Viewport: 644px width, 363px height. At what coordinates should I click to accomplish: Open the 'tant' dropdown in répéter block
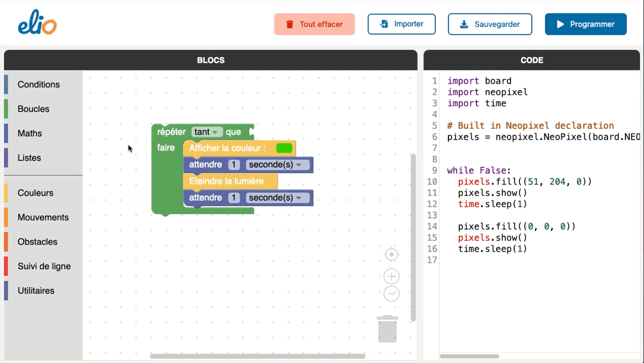(x=207, y=132)
